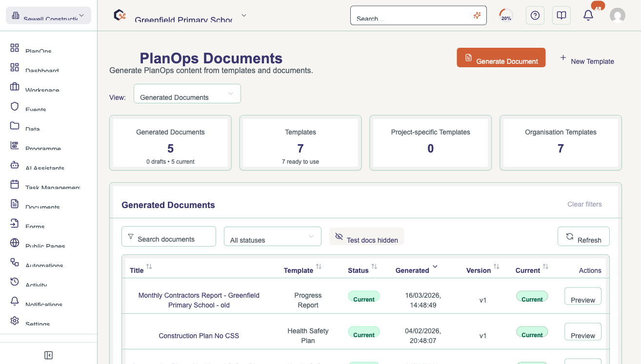Viewport: 641px width, 364px height.
Task: Open Activity history icon
Action: pyautogui.click(x=15, y=282)
